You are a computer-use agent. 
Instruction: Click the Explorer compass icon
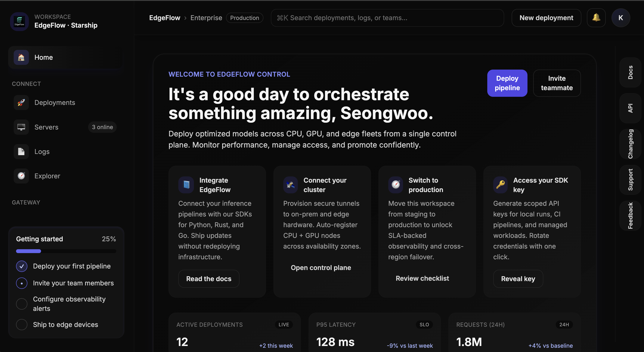21,176
